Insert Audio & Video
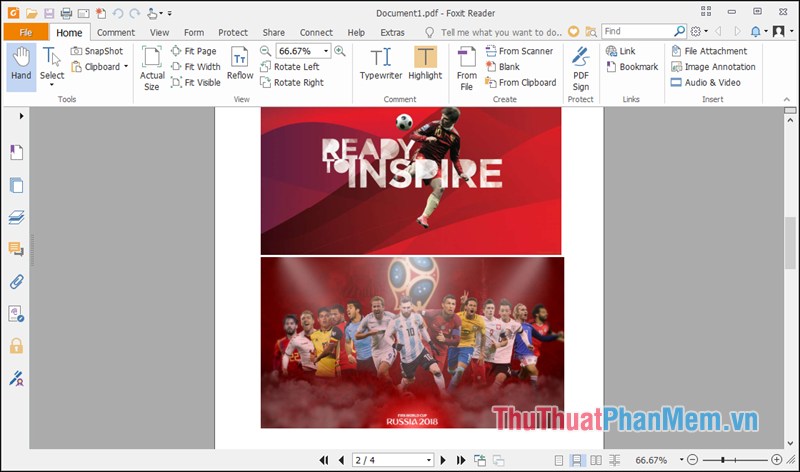 [x=706, y=83]
